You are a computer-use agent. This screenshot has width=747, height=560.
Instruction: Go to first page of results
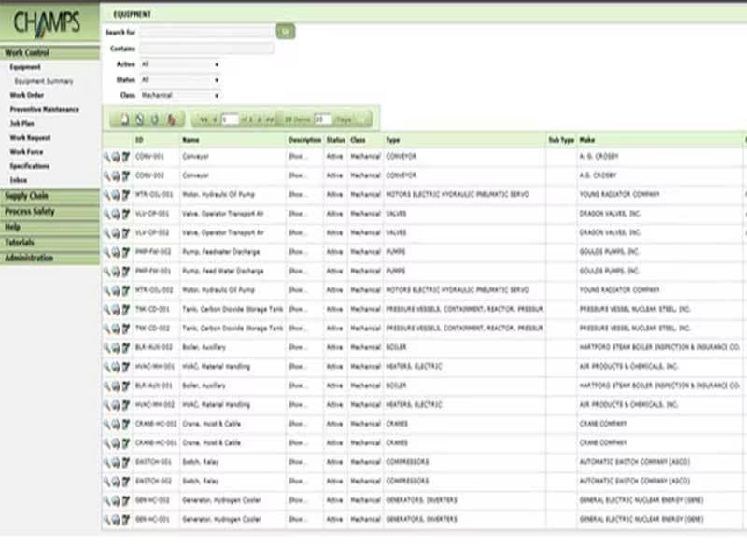204,119
